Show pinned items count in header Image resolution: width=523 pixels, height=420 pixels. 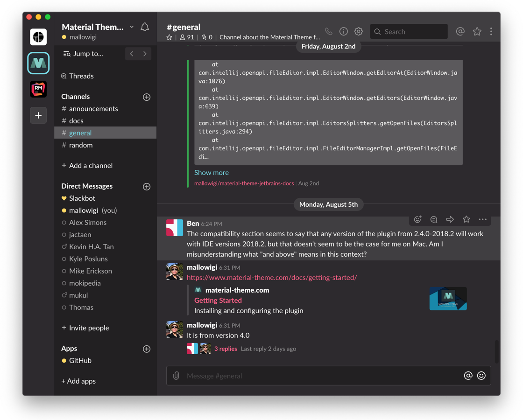(x=207, y=37)
